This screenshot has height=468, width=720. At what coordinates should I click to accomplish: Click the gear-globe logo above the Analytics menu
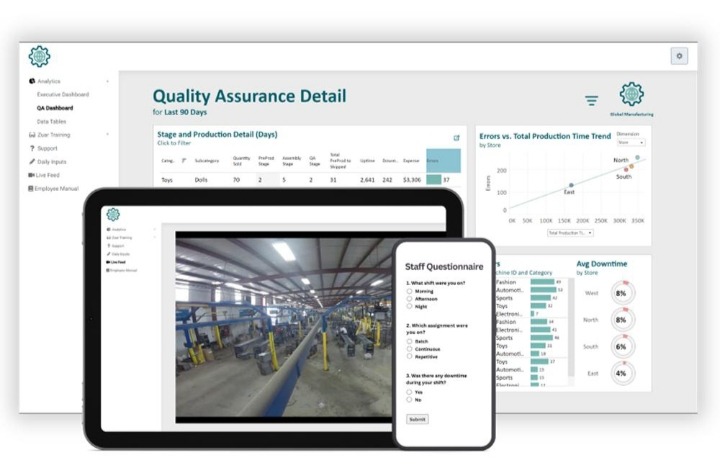click(x=39, y=56)
